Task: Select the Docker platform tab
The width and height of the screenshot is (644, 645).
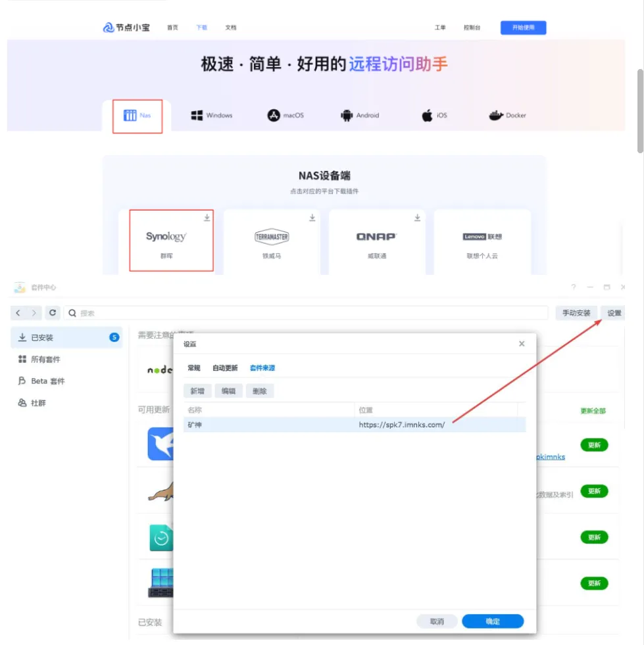Action: coord(507,116)
